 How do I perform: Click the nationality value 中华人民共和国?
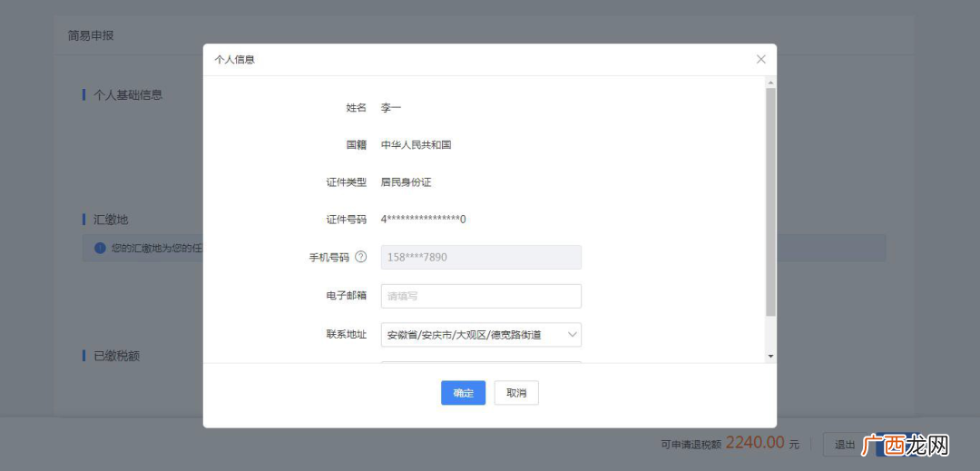(416, 145)
